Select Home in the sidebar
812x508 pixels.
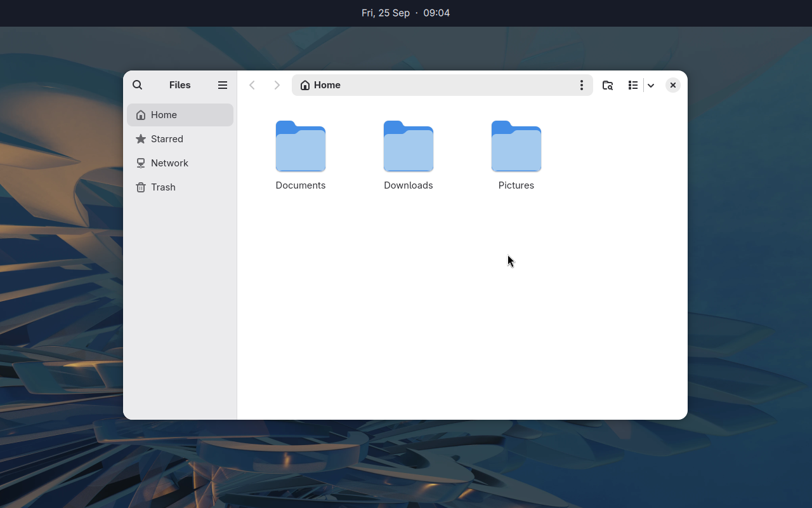(180, 115)
